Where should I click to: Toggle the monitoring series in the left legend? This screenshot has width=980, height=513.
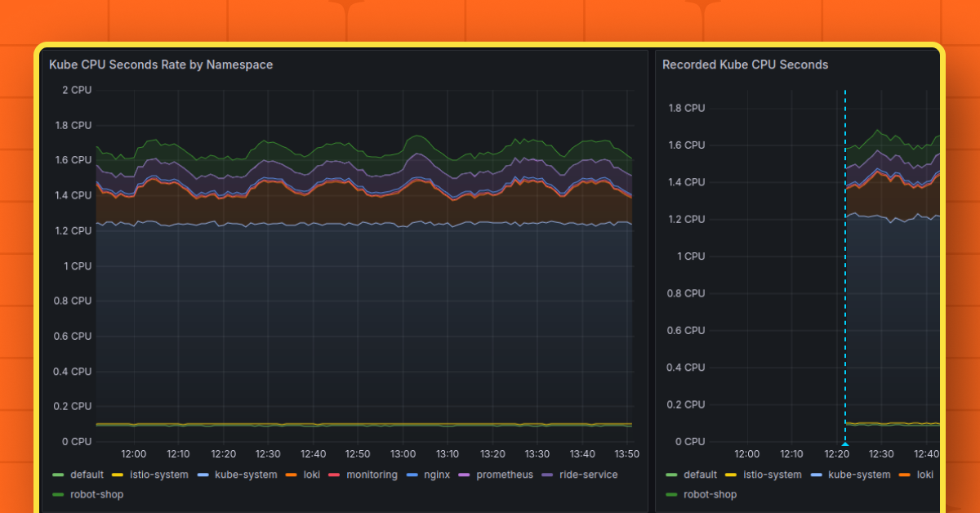372,475
